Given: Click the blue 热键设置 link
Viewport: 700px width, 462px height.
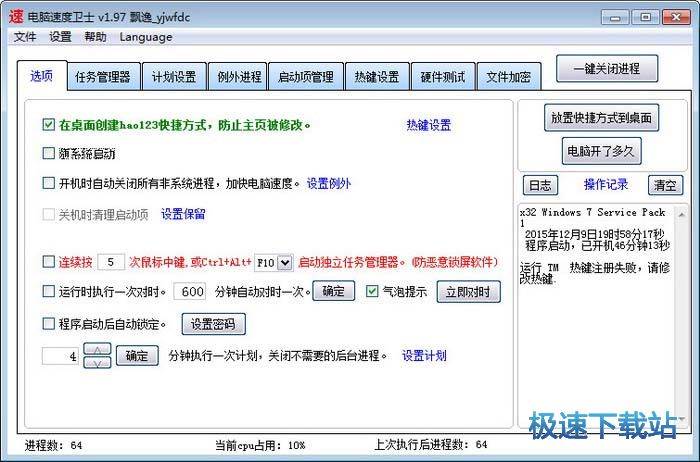Looking at the screenshot, I should (x=428, y=125).
